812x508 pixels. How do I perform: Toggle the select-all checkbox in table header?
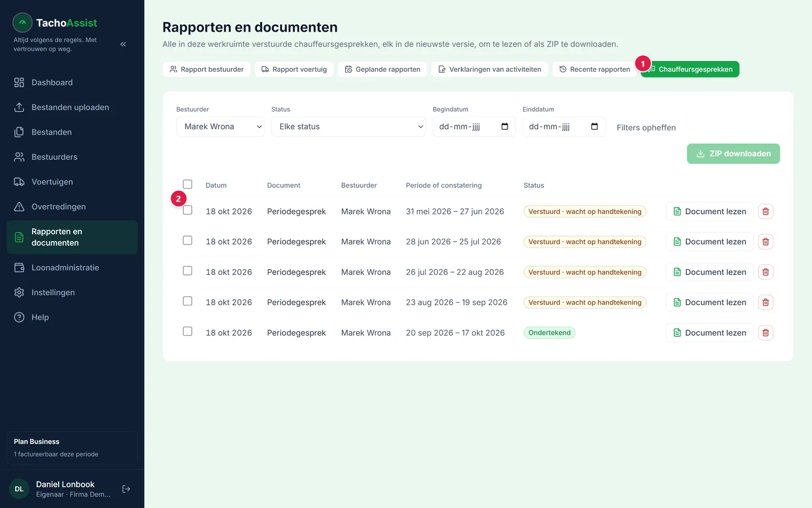[188, 184]
